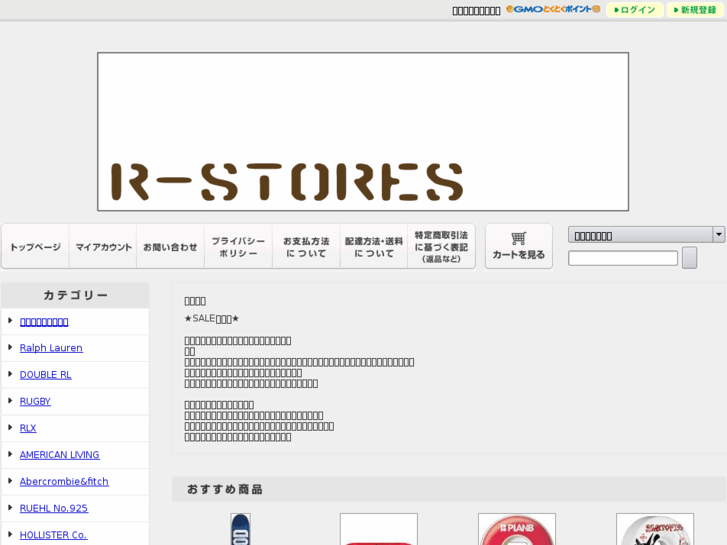This screenshot has height=545, width=727.
Task: Open the RUEHL No.925 category link
Action: click(54, 508)
